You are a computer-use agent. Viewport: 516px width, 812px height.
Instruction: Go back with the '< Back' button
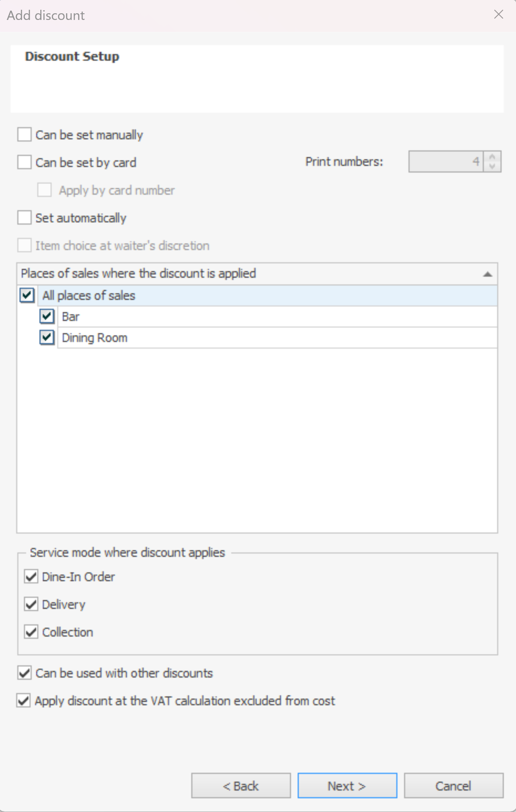click(x=241, y=785)
